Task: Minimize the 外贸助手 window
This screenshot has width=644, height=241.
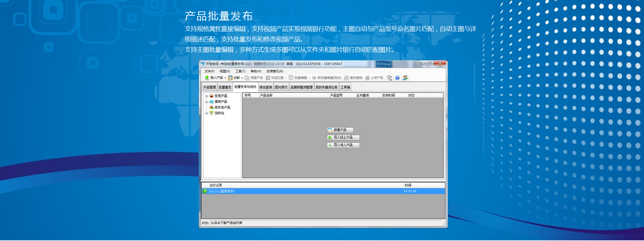Action: tap(423, 63)
